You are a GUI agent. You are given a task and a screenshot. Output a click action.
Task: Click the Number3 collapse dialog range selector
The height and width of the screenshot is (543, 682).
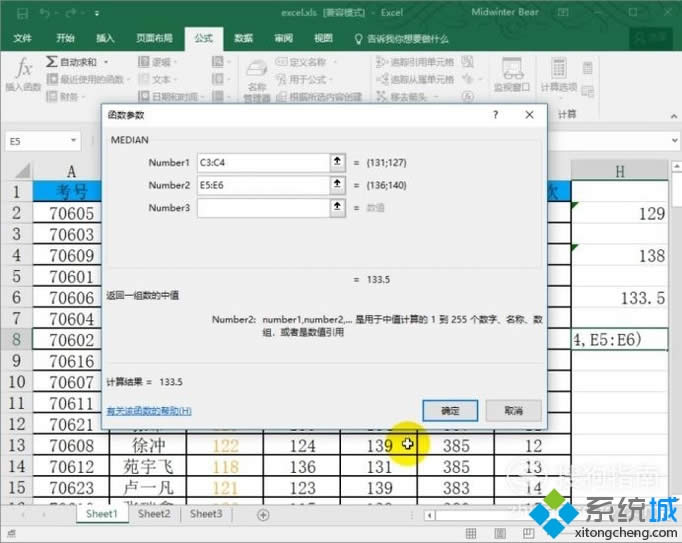tap(338, 208)
